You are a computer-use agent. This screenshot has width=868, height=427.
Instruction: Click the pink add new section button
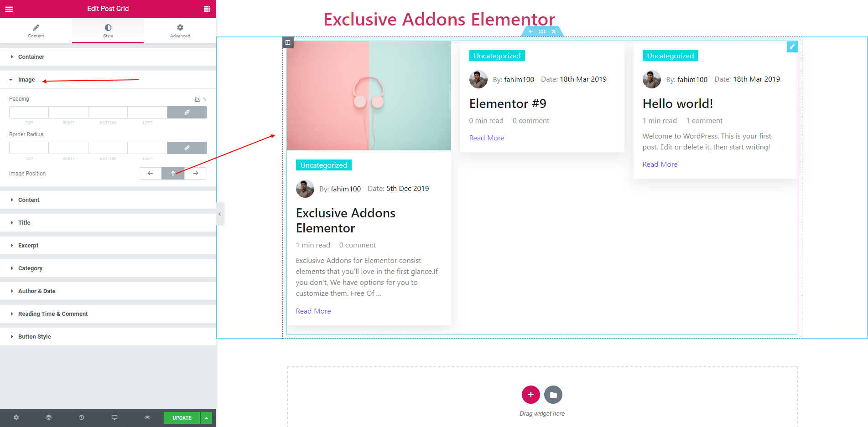point(531,395)
